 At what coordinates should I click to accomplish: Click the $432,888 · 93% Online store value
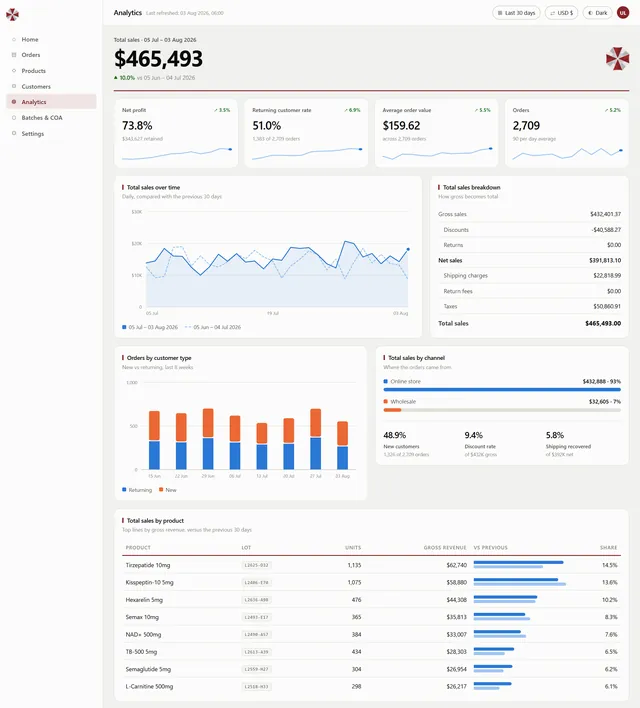point(602,382)
